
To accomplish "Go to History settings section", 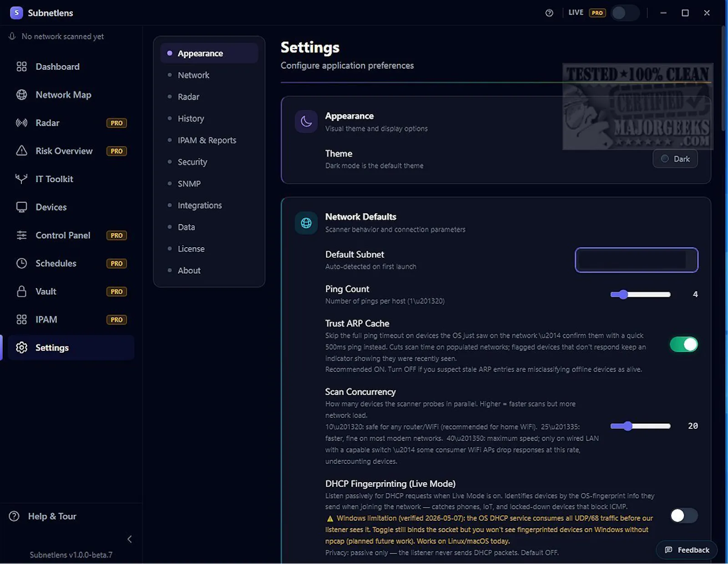I will [209, 118].
